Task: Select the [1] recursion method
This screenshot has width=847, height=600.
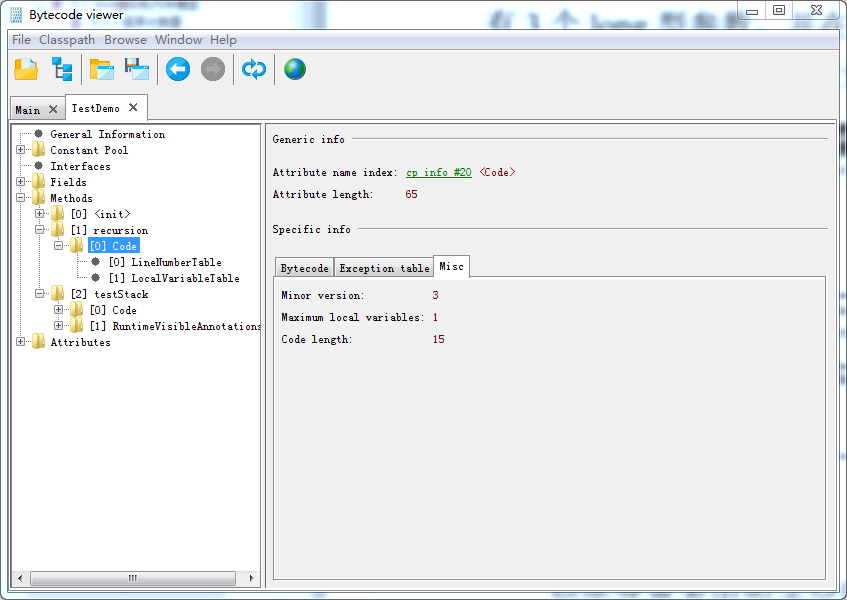Action: (109, 230)
